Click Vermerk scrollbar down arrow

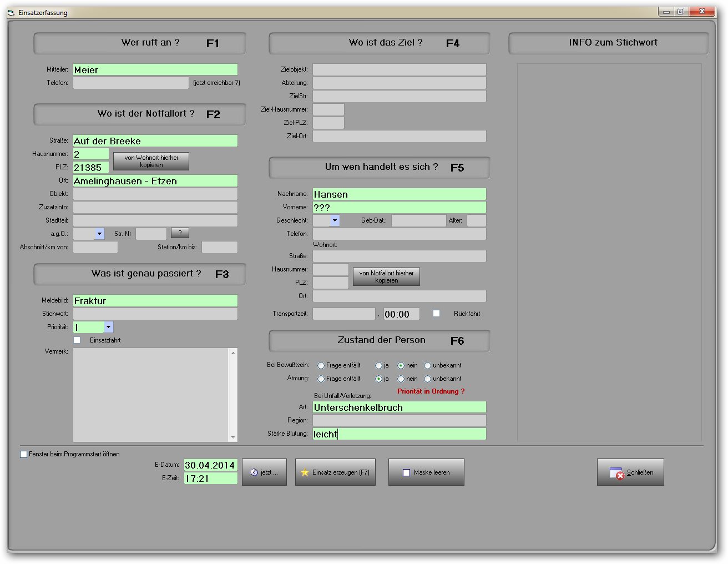click(233, 437)
